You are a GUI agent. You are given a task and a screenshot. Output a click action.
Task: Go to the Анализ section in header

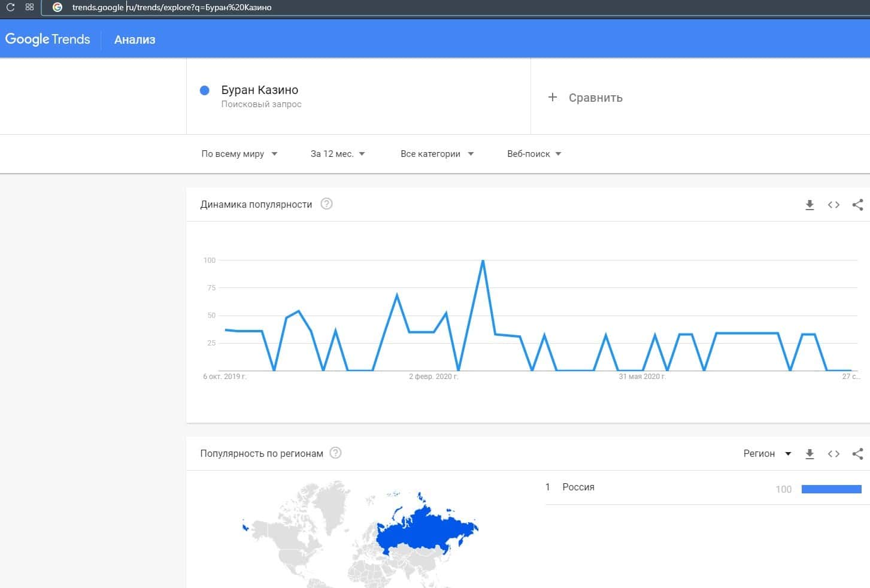135,40
